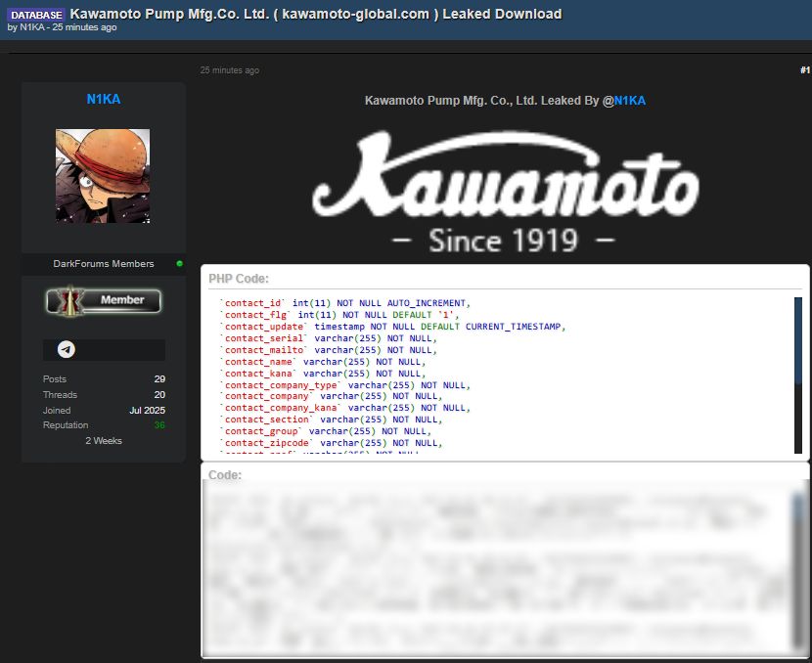Click the '25 minutes ago' post timestamp

[x=229, y=69]
